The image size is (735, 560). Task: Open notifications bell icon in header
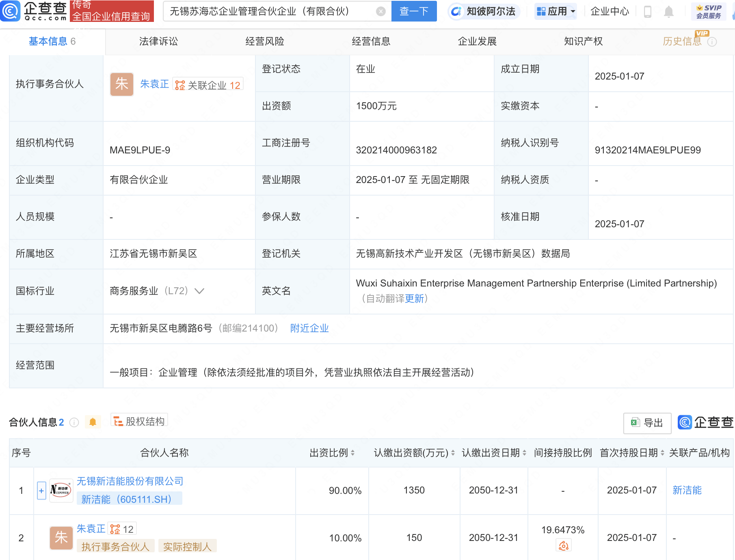pos(668,12)
